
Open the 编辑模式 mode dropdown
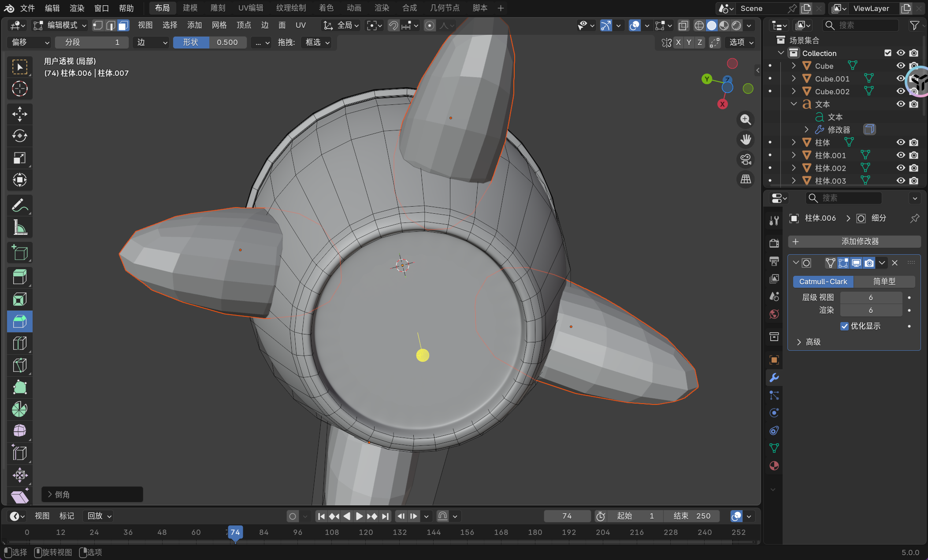61,26
